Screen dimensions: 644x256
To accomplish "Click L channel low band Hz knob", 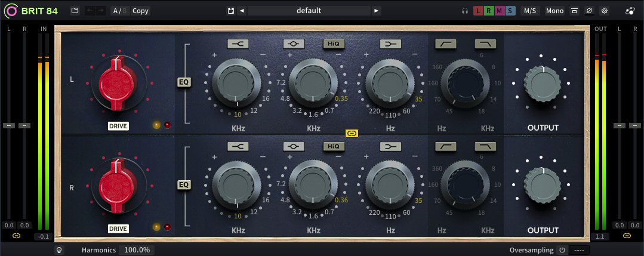I will (390, 82).
